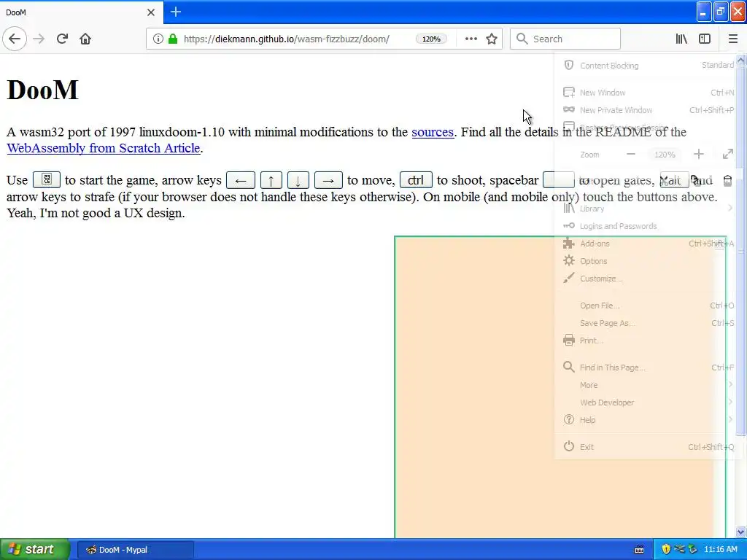Reset zoom using the 120% menu button

point(665,155)
